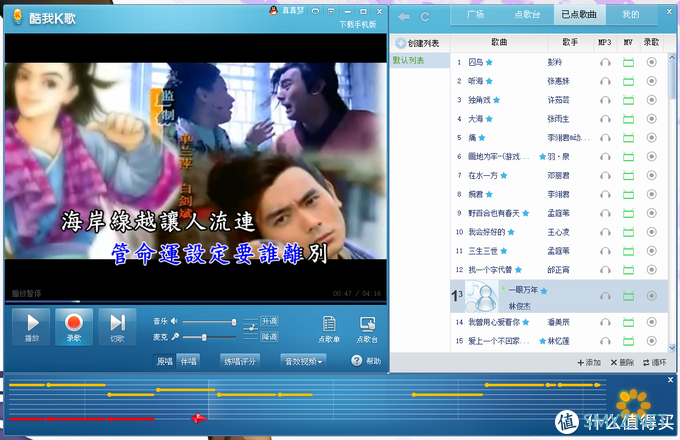Open the MV icon for 痛

tap(628, 138)
